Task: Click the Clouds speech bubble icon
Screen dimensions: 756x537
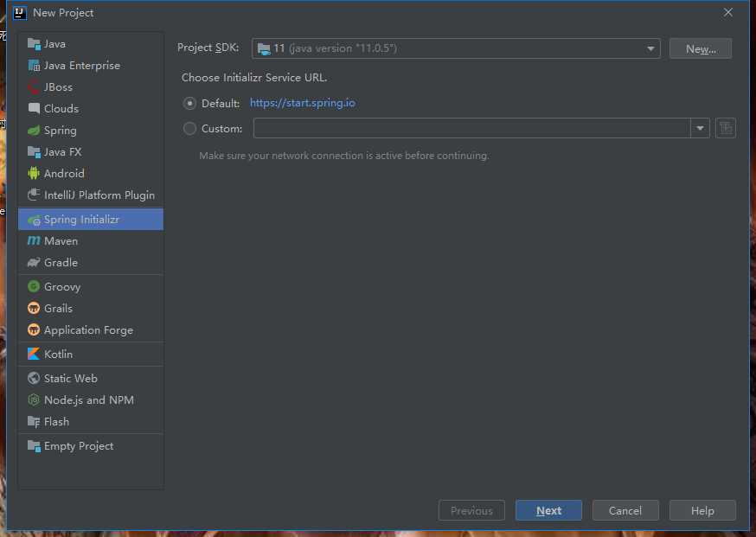Action: pos(34,108)
